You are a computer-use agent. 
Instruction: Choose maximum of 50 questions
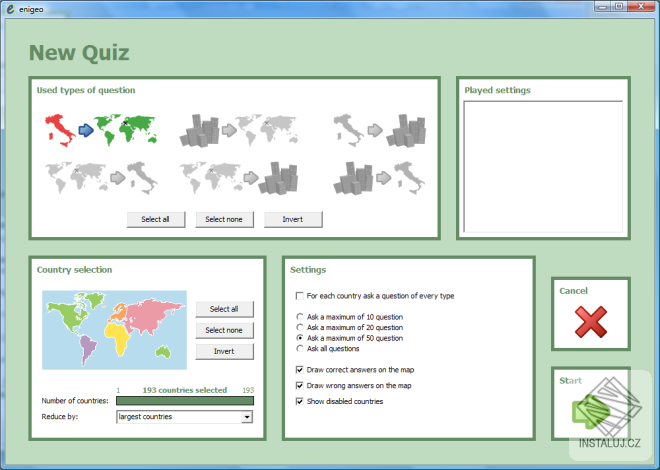coord(300,338)
